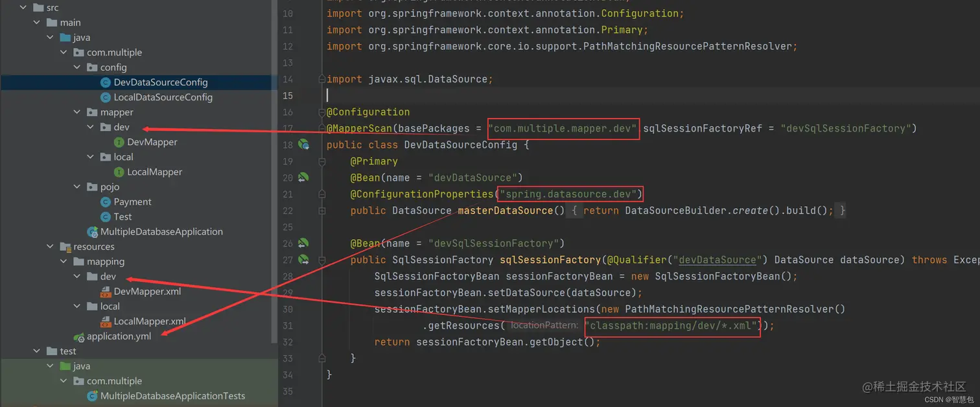The height and width of the screenshot is (407, 980).
Task: Click the Payment class icon
Action: coord(106,202)
